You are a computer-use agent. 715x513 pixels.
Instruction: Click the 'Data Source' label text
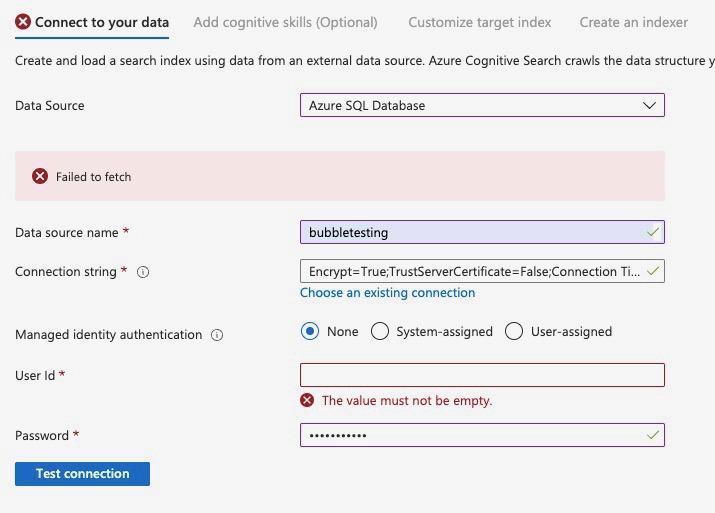[50, 106]
